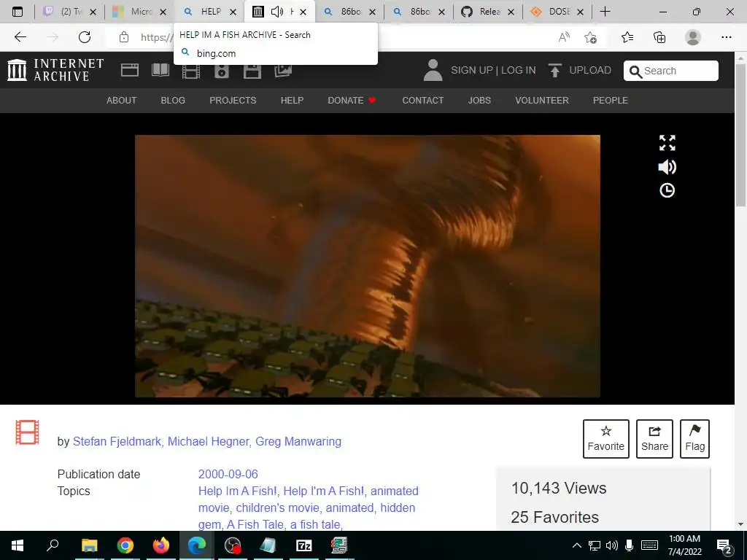Click the lock site-info icon
Image resolution: width=747 pixels, height=560 pixels.
click(124, 37)
